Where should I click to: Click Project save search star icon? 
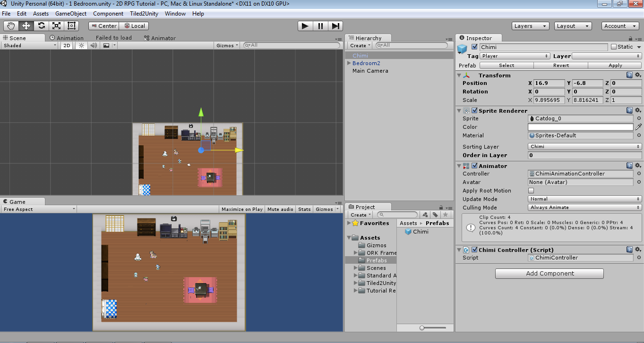coord(445,215)
